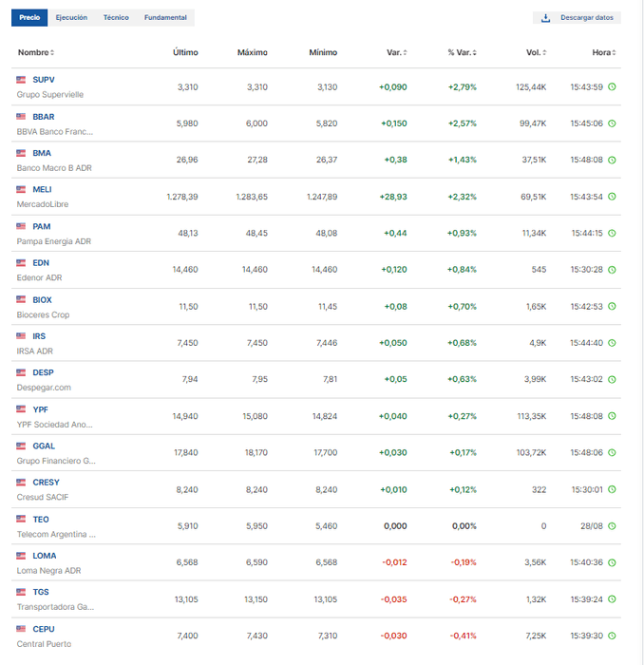Click the clock icon in TEO row
The height and width of the screenshot is (665, 644).
click(612, 526)
